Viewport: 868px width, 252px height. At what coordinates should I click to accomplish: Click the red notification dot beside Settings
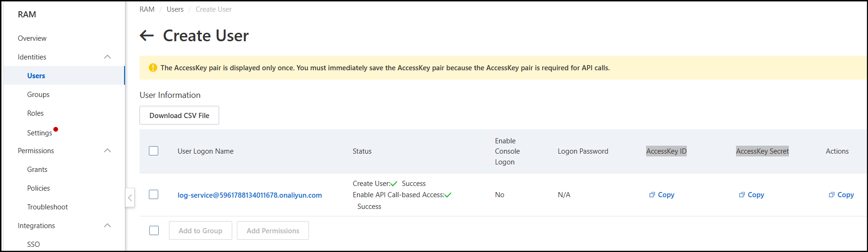coord(56,129)
